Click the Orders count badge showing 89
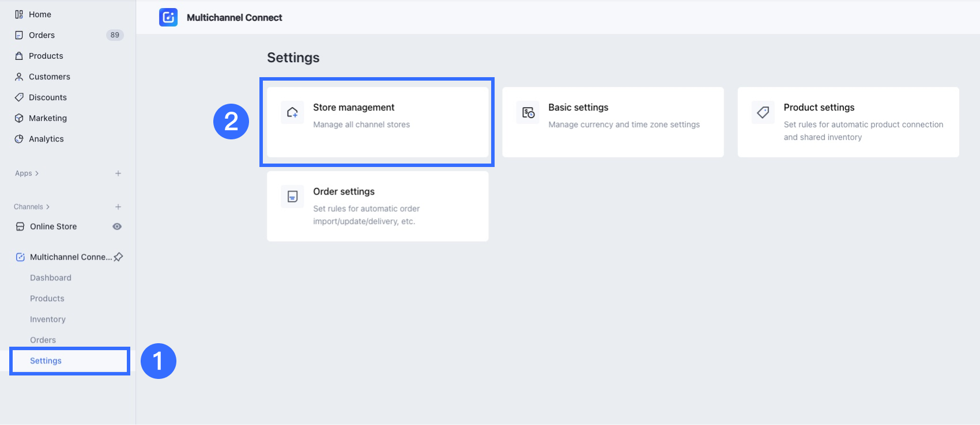Screen dimensions: 980x425 [115, 35]
